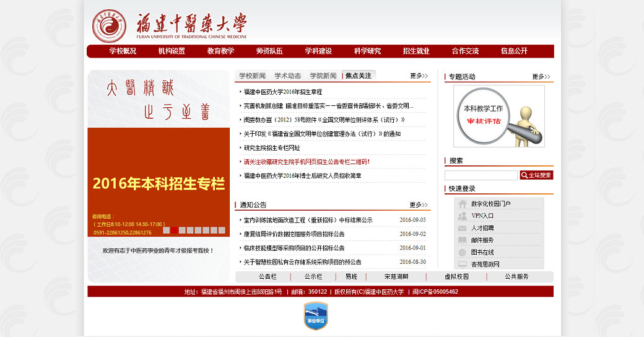Click 易班 in the bottom link bar
Image resolution: width=644 pixels, height=337 pixels.
[x=351, y=276]
